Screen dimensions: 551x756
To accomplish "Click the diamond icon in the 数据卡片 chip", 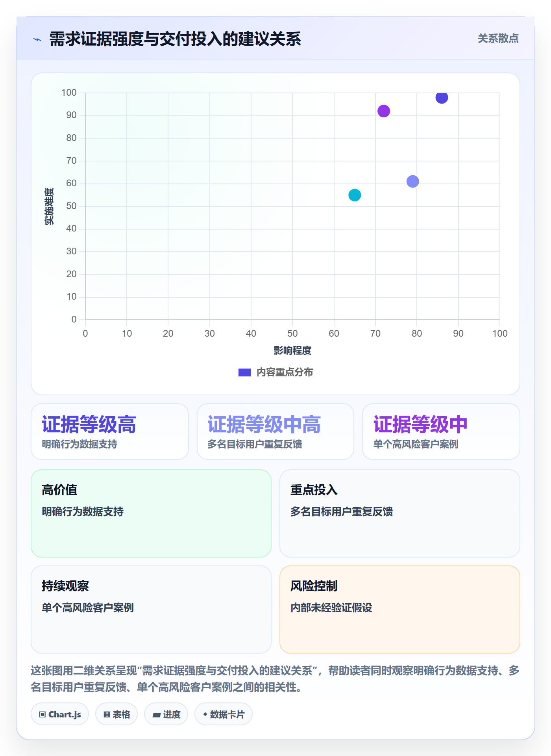I will click(205, 714).
